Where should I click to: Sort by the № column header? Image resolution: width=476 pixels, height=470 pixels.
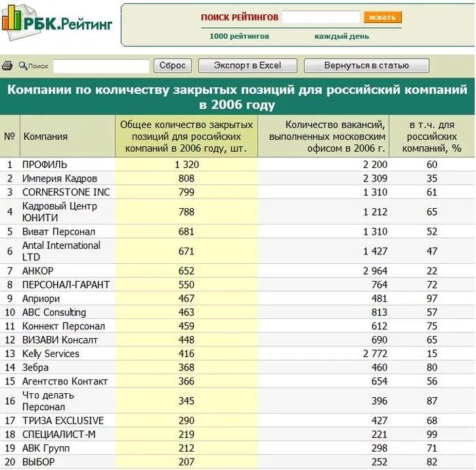10,136
